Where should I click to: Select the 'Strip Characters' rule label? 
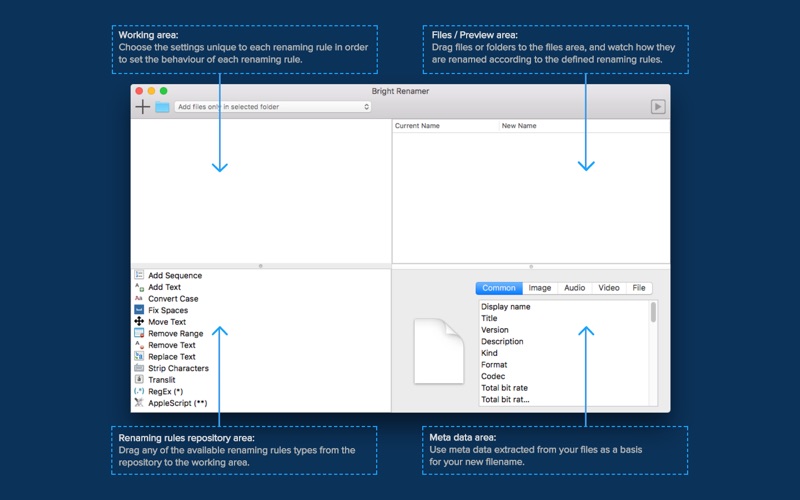[178, 368]
